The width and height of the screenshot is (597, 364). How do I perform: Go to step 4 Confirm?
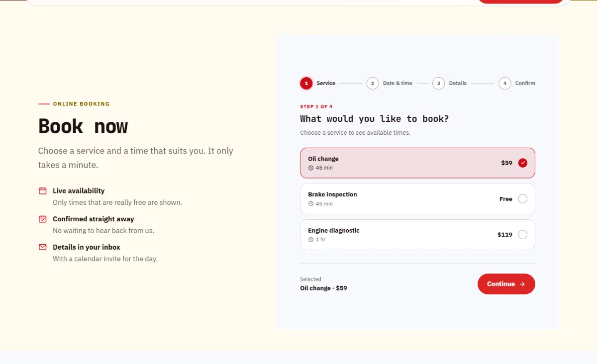[517, 83]
